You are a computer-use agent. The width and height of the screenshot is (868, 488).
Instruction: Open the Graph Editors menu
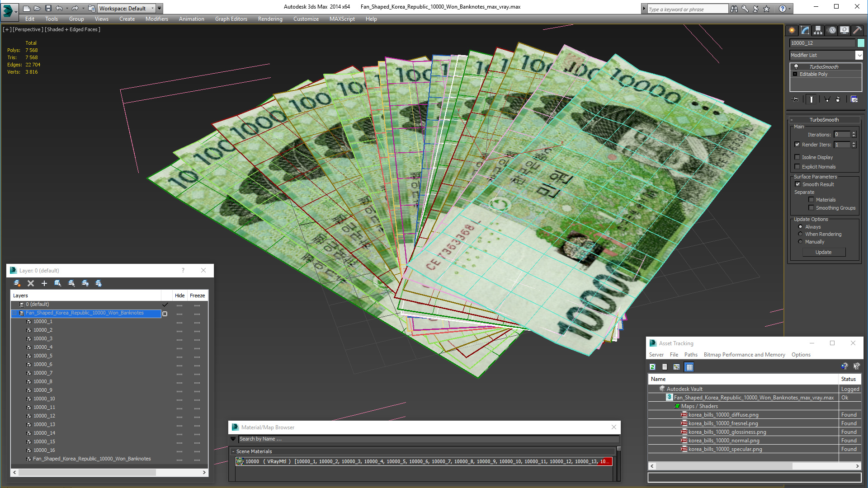(x=231, y=19)
